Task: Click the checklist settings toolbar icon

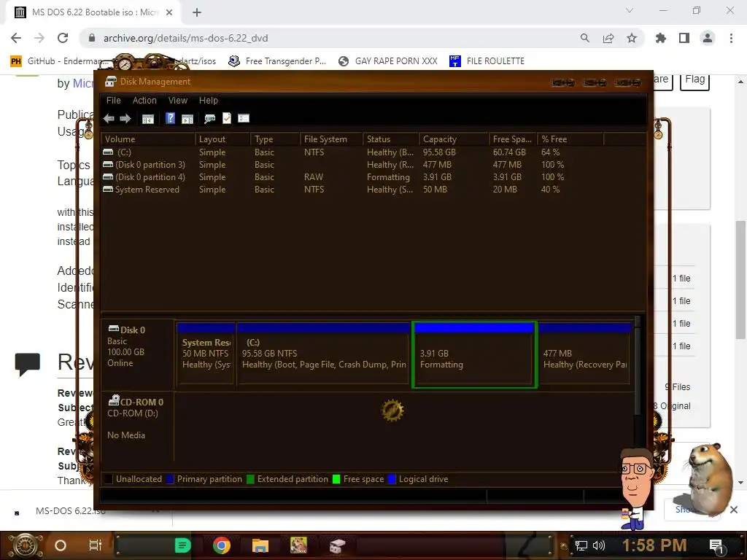Action: click(x=244, y=118)
